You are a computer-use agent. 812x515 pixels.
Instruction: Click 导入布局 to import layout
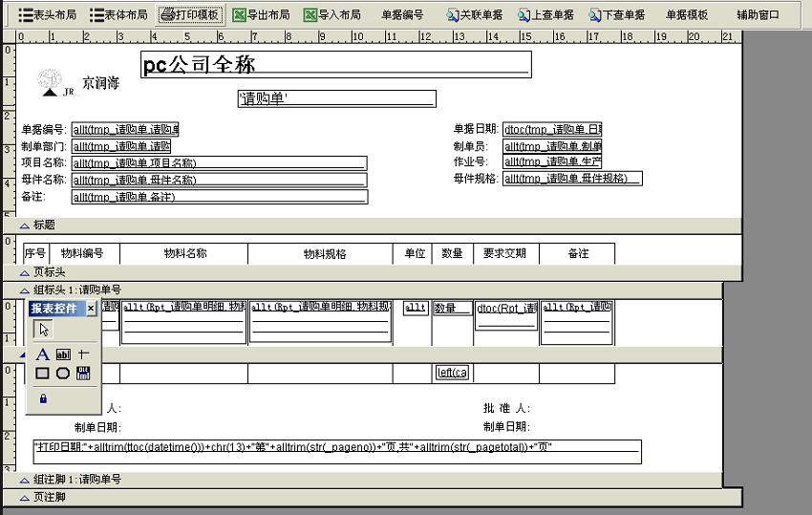[x=331, y=14]
